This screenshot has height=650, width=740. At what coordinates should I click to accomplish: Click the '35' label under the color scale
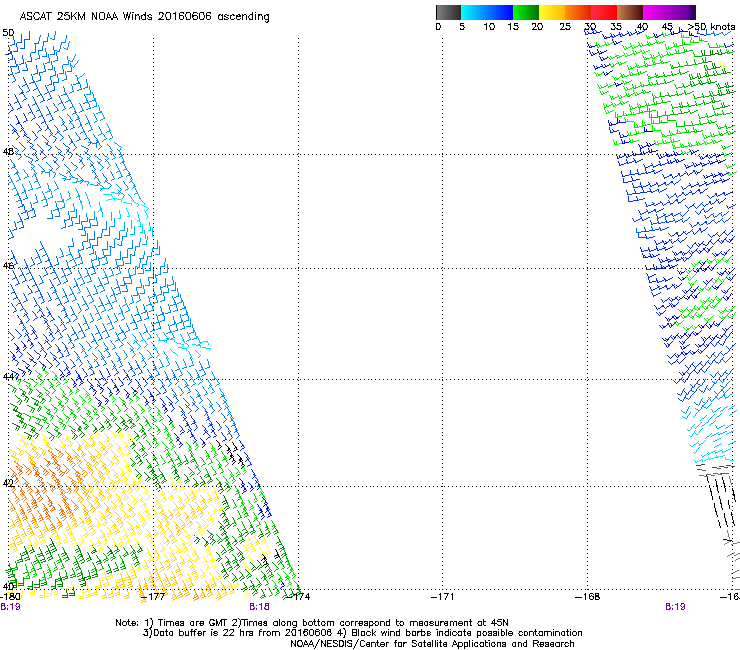click(x=616, y=27)
